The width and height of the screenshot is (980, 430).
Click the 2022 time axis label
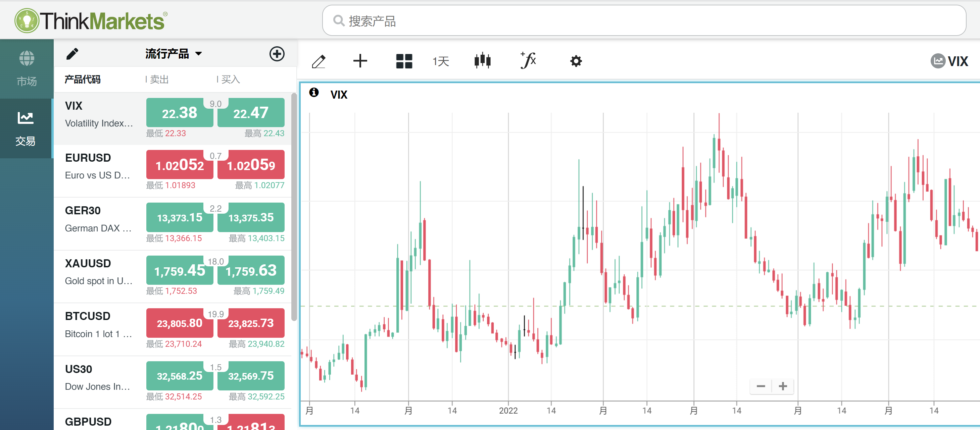508,411
